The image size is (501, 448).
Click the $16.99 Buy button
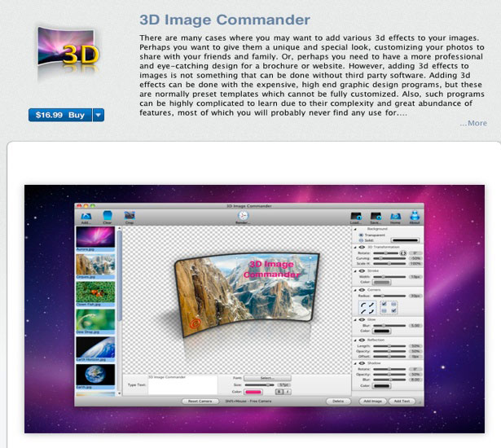tap(60, 115)
